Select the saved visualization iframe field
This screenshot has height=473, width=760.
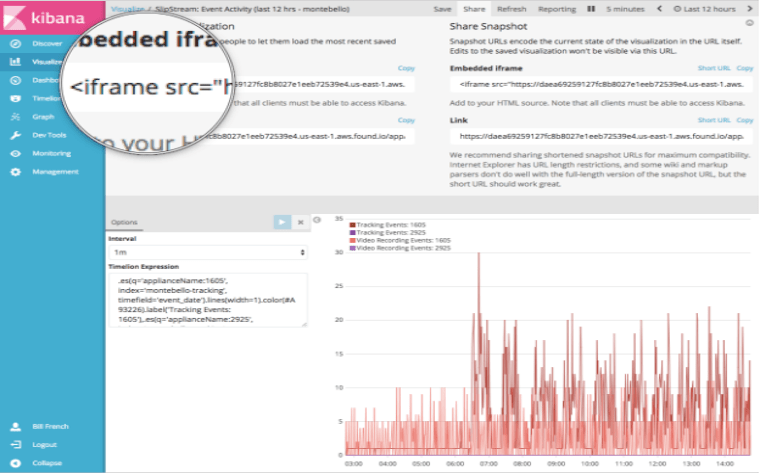coord(322,84)
